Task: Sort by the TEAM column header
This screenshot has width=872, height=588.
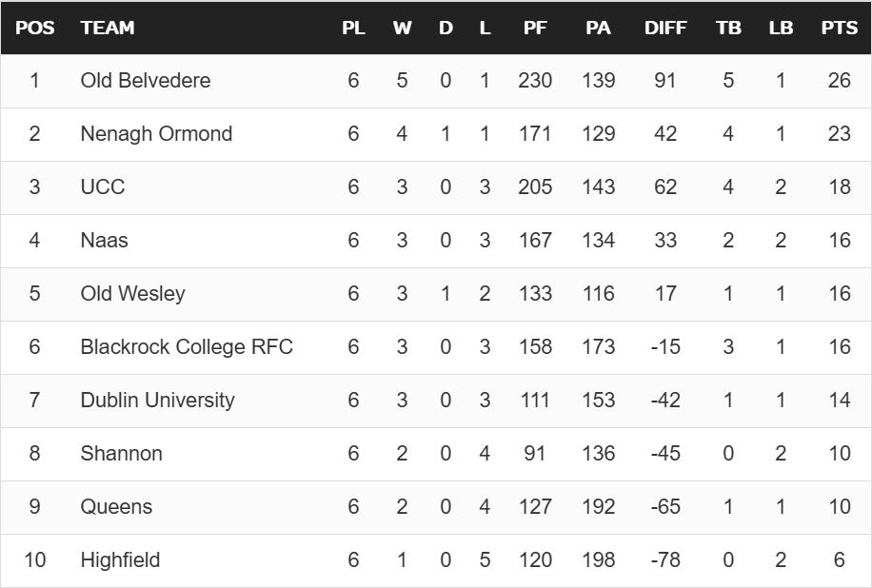Action: point(108,28)
